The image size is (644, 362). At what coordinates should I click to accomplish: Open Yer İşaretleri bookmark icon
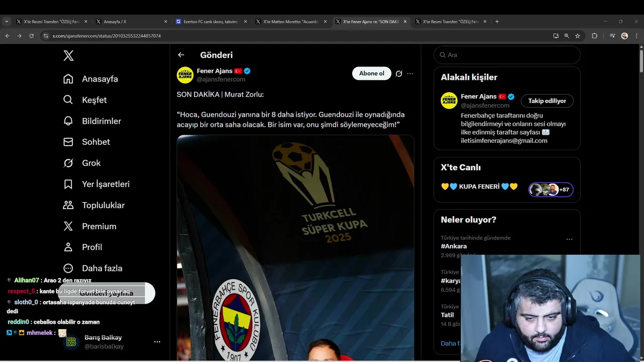(68, 184)
